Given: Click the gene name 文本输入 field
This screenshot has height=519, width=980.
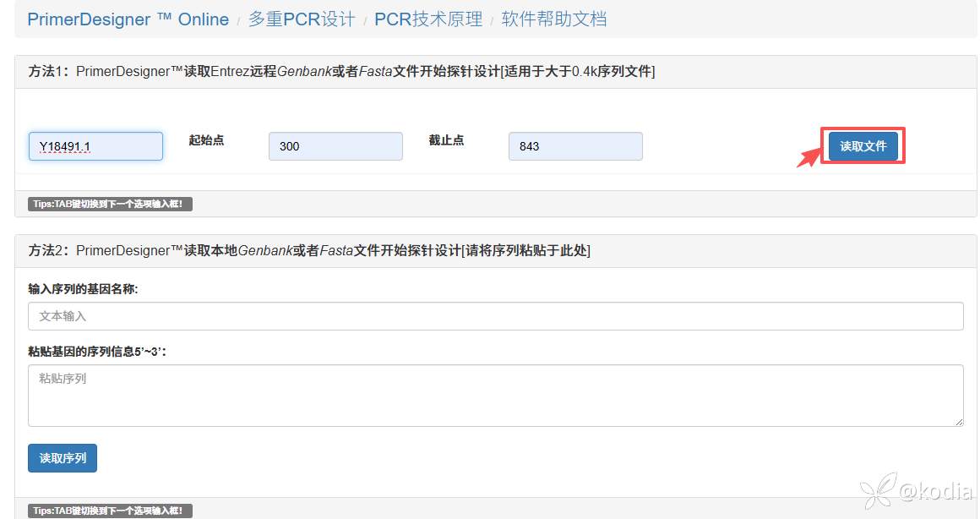Looking at the screenshot, I should click(496, 316).
